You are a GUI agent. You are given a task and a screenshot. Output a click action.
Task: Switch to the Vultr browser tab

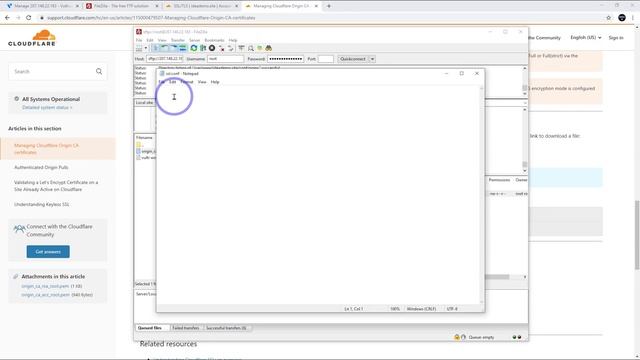coord(41,6)
